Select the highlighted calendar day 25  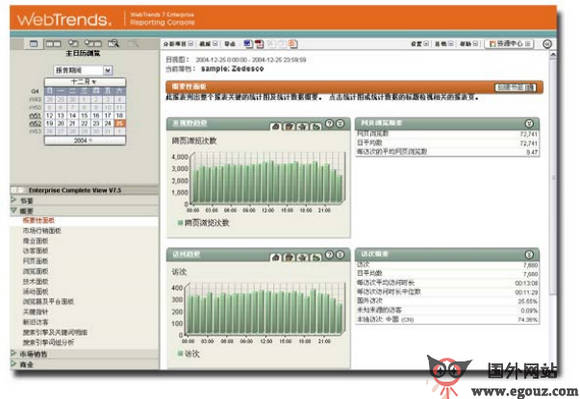(x=120, y=124)
